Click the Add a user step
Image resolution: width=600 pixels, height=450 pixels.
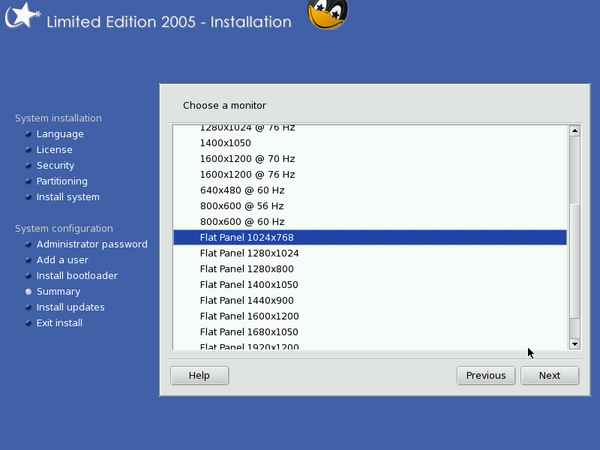62,260
